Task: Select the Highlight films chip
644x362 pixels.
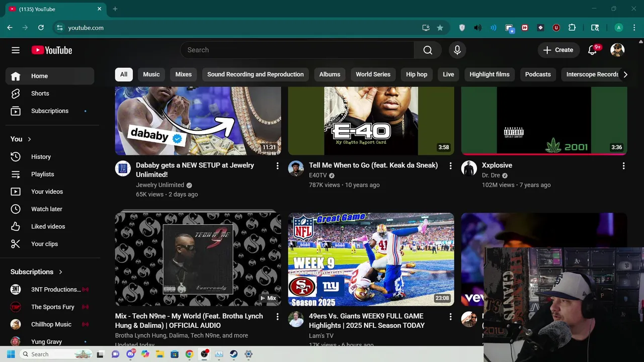Action: 490,74
